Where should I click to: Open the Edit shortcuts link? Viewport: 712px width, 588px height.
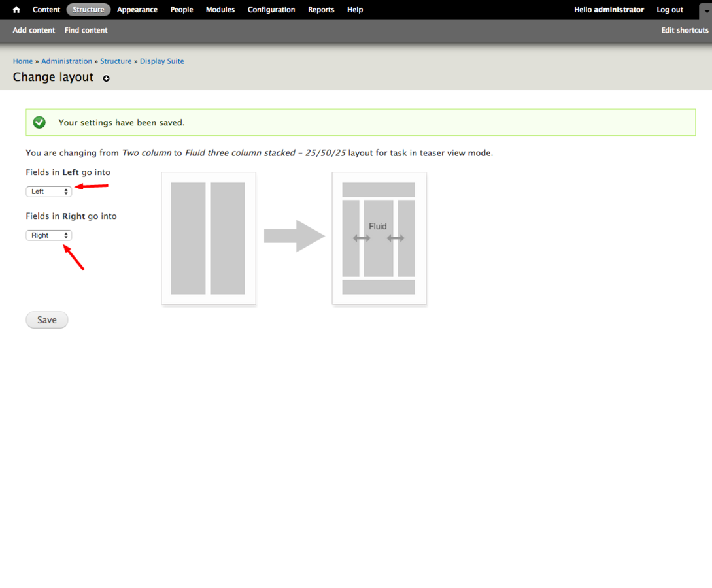coord(685,31)
